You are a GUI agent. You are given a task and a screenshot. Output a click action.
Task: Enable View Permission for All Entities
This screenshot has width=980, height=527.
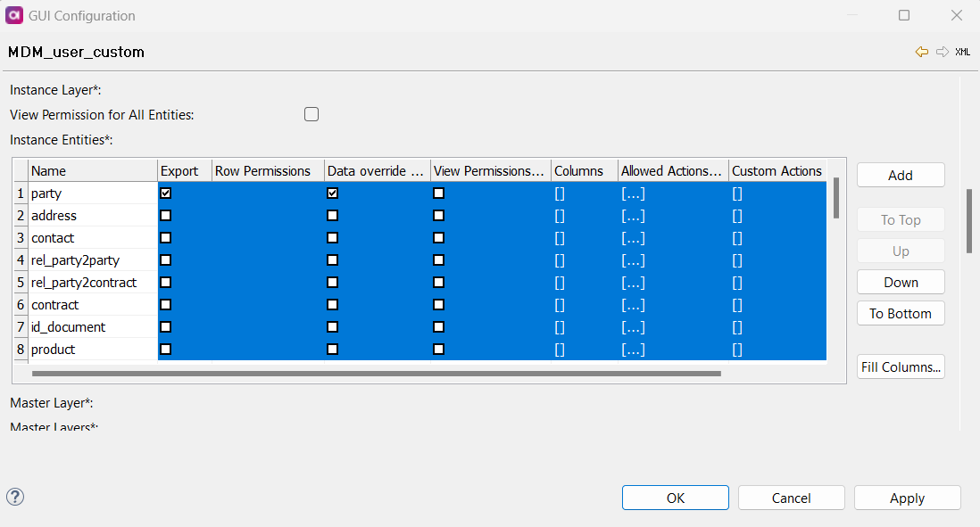coord(311,114)
